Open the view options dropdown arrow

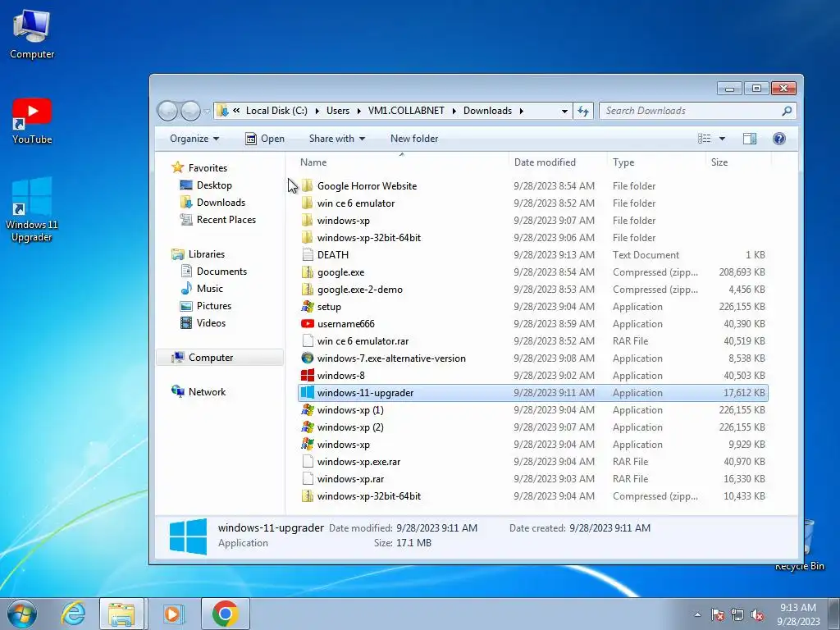[x=722, y=139]
